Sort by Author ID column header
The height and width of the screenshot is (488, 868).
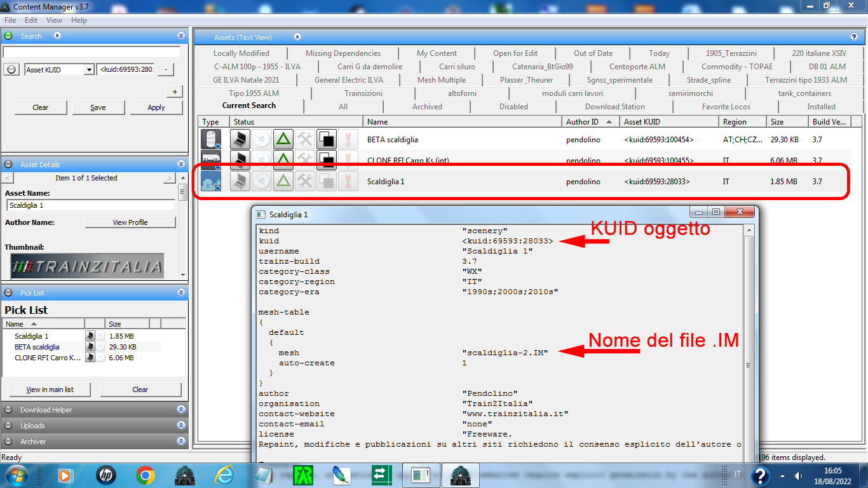coord(590,121)
